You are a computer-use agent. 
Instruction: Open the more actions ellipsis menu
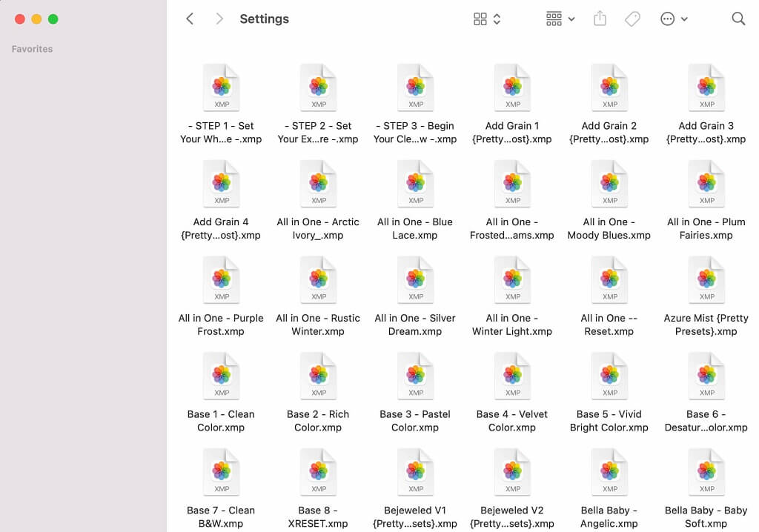click(x=674, y=19)
